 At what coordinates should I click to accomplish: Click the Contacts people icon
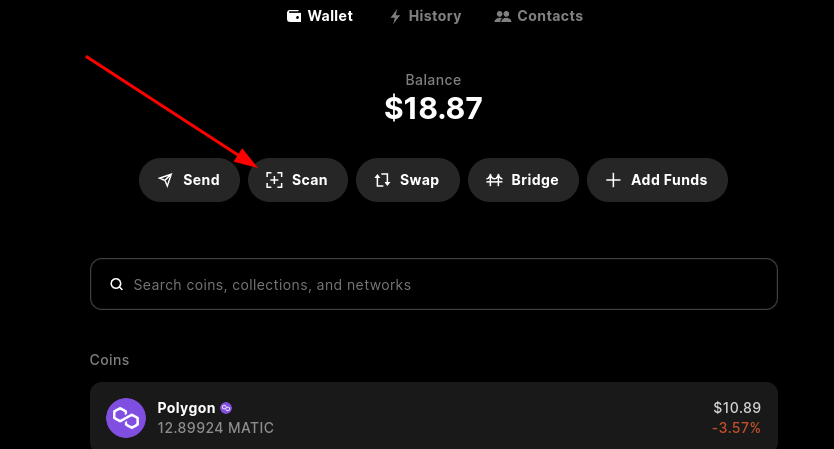click(x=503, y=16)
